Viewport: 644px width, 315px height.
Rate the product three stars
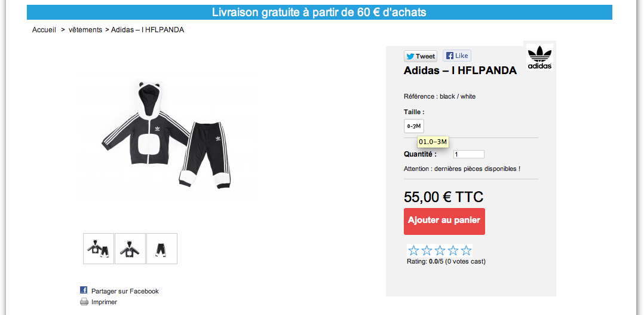(440, 250)
